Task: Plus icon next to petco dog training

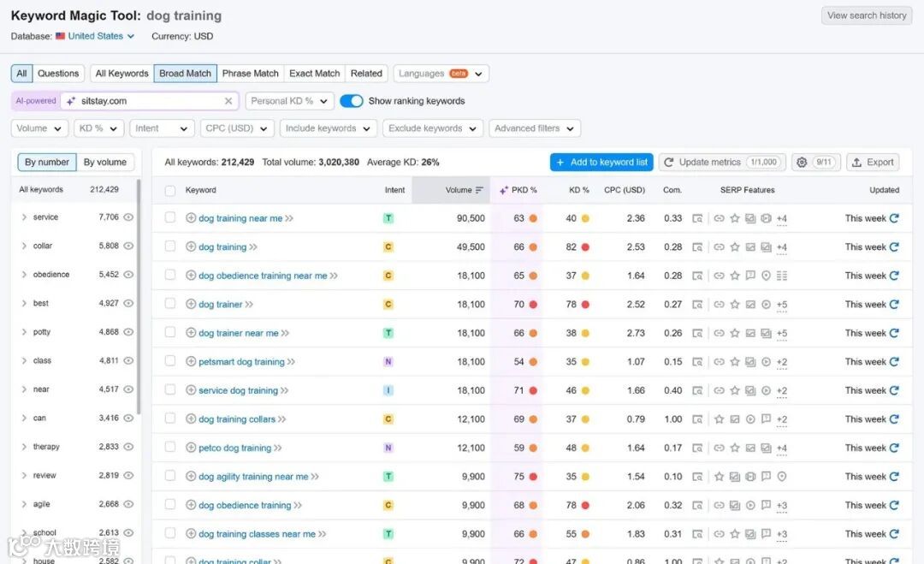Action: (x=191, y=448)
